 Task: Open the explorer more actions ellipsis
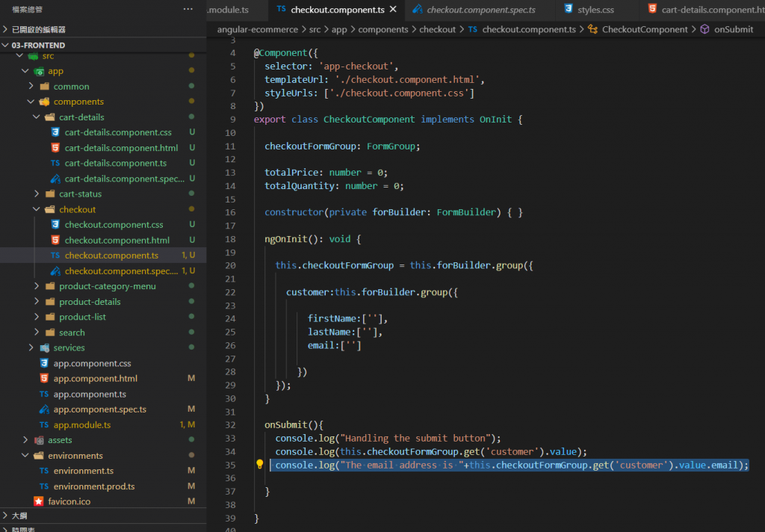pyautogui.click(x=188, y=9)
